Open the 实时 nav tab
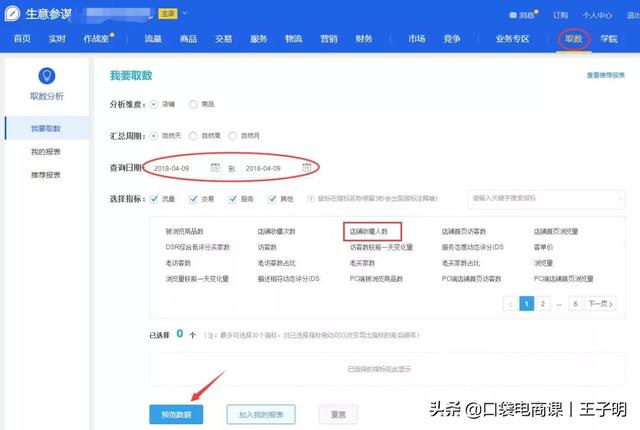This screenshot has width=640, height=430. [57, 39]
